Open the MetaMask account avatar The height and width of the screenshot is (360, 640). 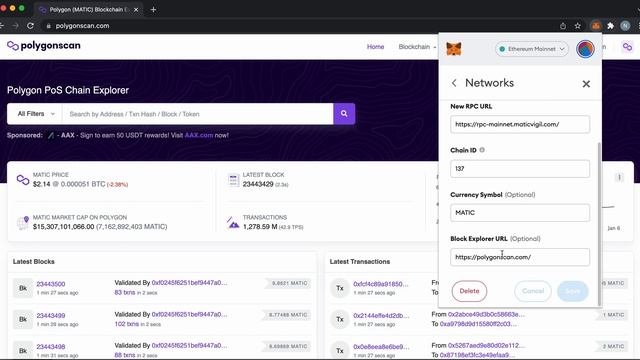pyautogui.click(x=585, y=49)
